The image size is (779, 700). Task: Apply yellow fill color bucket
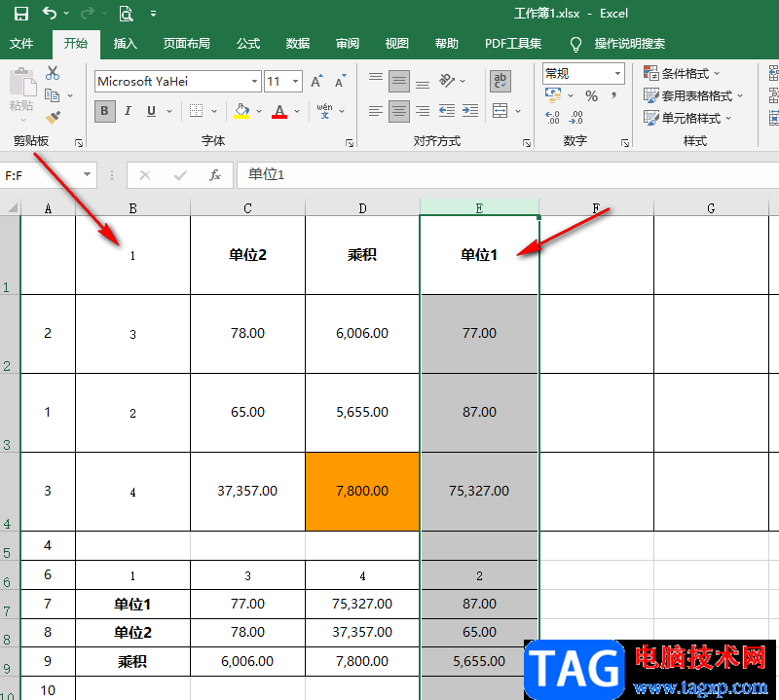241,111
